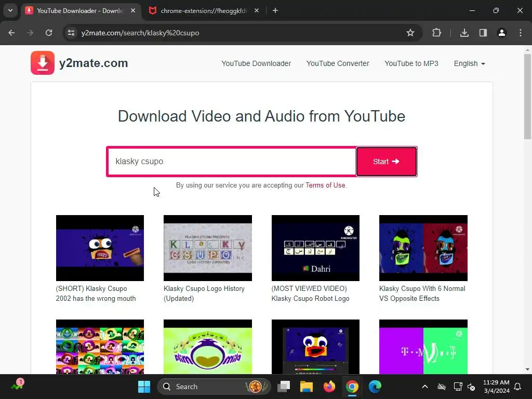Click the Start button
The image size is (532, 399).
coord(387,162)
